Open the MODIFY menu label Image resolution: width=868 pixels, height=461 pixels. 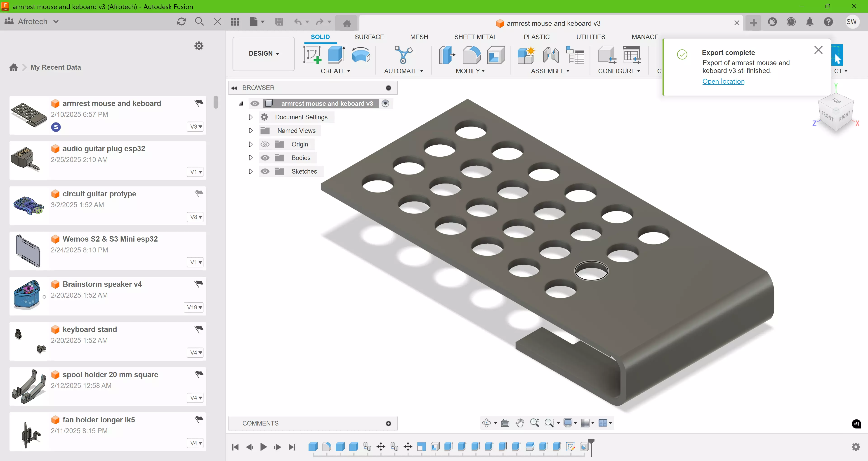[470, 71]
